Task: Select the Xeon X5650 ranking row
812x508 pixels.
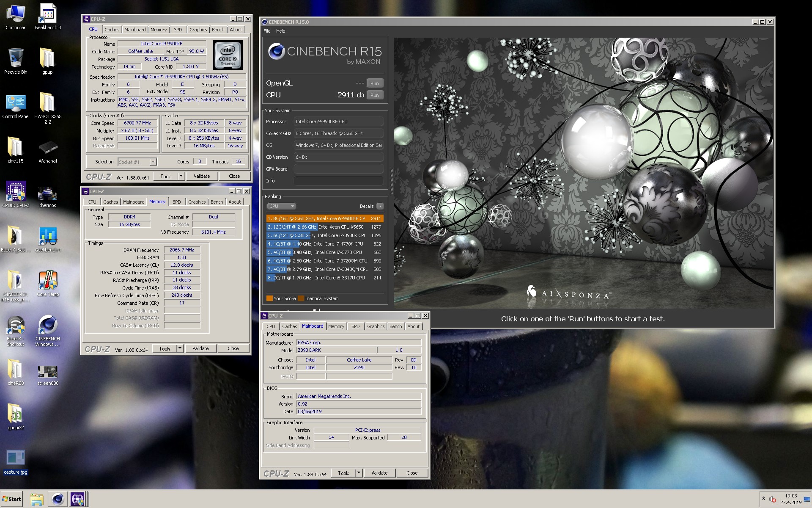Action: [325, 227]
